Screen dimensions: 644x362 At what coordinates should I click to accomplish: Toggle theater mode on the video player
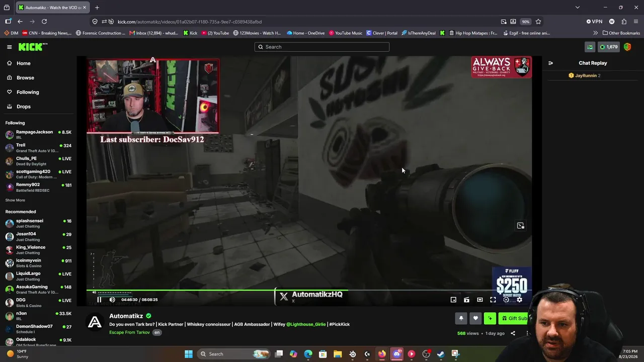pos(480,300)
